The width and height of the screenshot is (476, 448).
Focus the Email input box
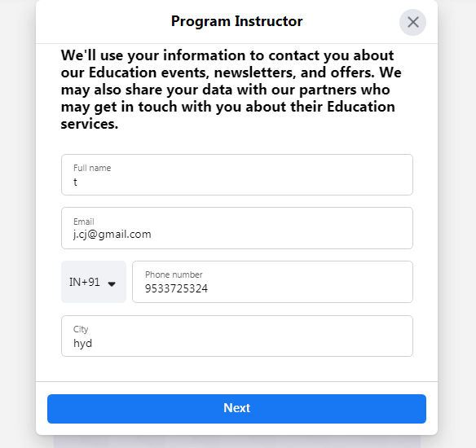pyautogui.click(x=237, y=228)
